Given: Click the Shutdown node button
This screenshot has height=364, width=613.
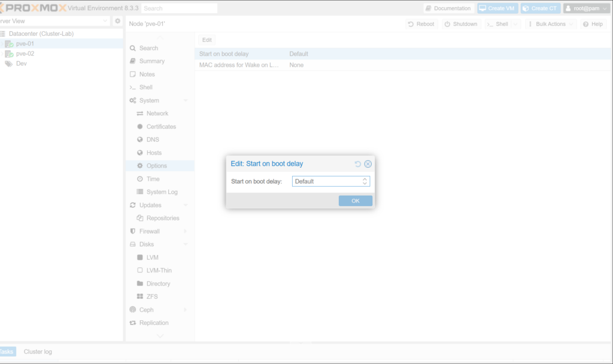Looking at the screenshot, I should [460, 24].
